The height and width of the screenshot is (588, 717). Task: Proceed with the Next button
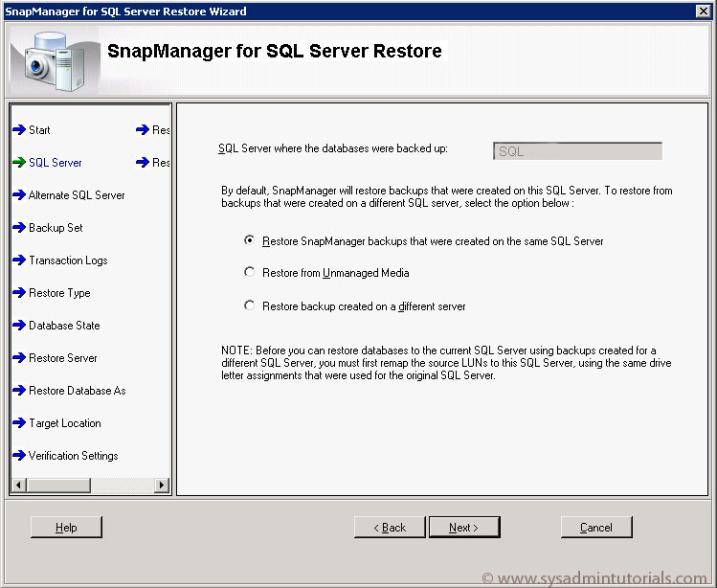pyautogui.click(x=464, y=527)
